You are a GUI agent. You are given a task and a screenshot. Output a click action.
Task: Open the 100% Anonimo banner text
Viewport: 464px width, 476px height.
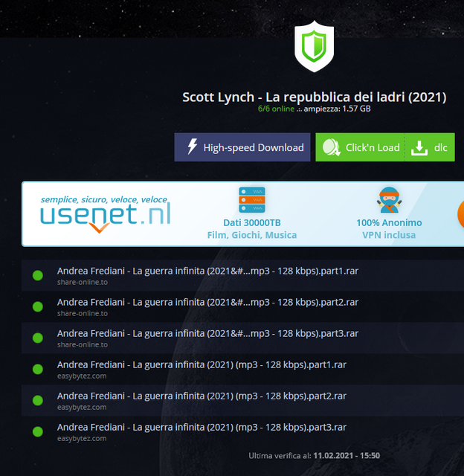(x=389, y=223)
